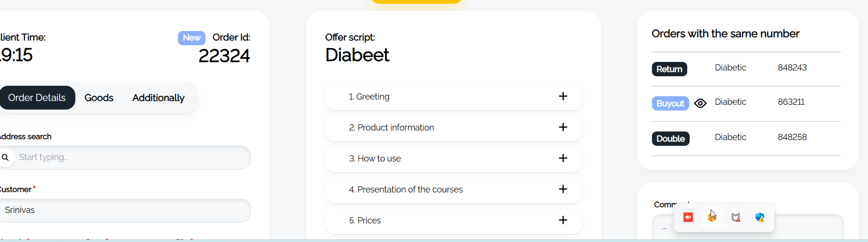The image size is (868, 242).
Task: Open the Additionally tab
Action: (x=158, y=98)
